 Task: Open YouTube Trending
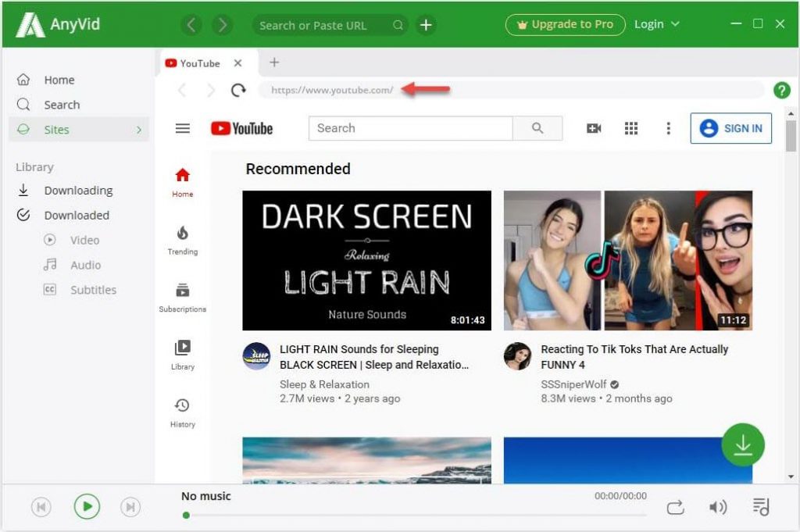tap(183, 241)
